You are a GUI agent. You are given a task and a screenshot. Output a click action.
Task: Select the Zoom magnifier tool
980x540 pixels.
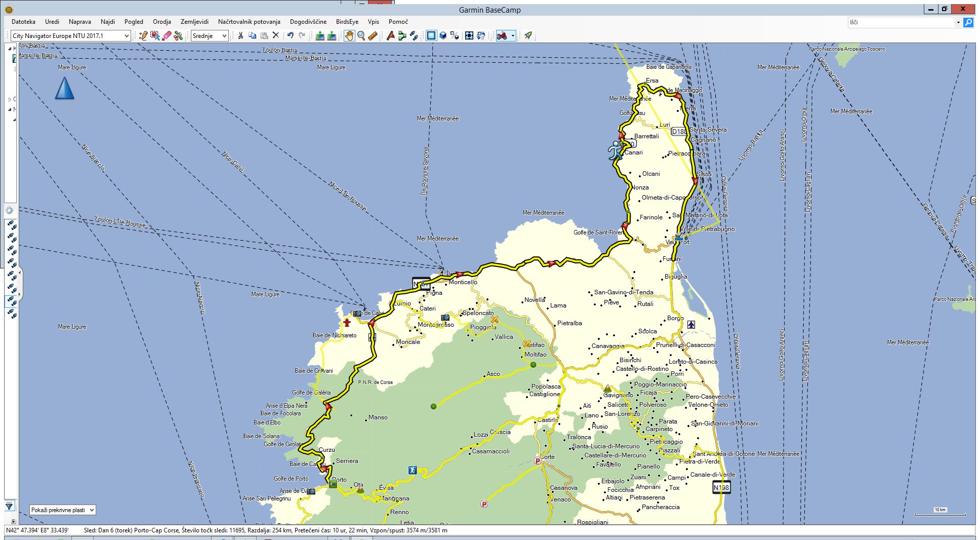[x=361, y=35]
